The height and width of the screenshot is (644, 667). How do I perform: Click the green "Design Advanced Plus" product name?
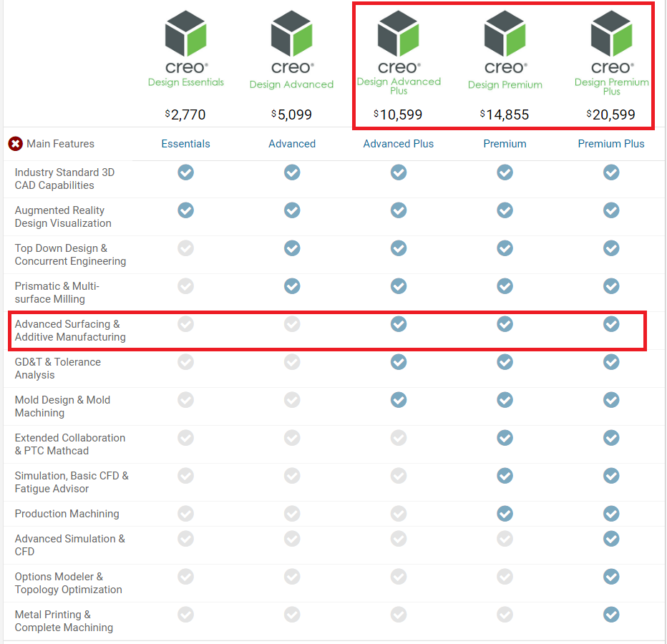[x=399, y=86]
